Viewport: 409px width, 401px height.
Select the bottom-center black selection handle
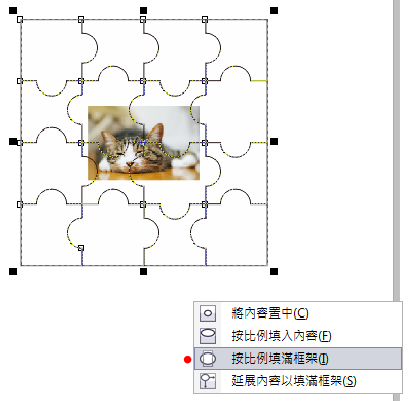tap(143, 272)
